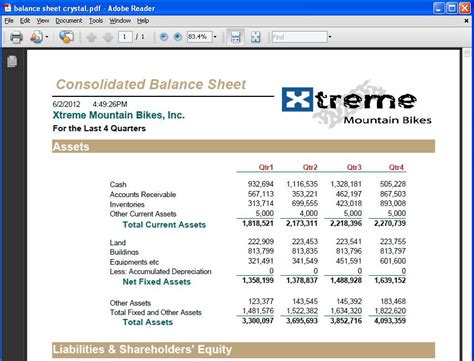Screen dimensions: 474x361
Task: Click the Xtreme Mountain Bikes, Inc. heading
Action: point(119,115)
